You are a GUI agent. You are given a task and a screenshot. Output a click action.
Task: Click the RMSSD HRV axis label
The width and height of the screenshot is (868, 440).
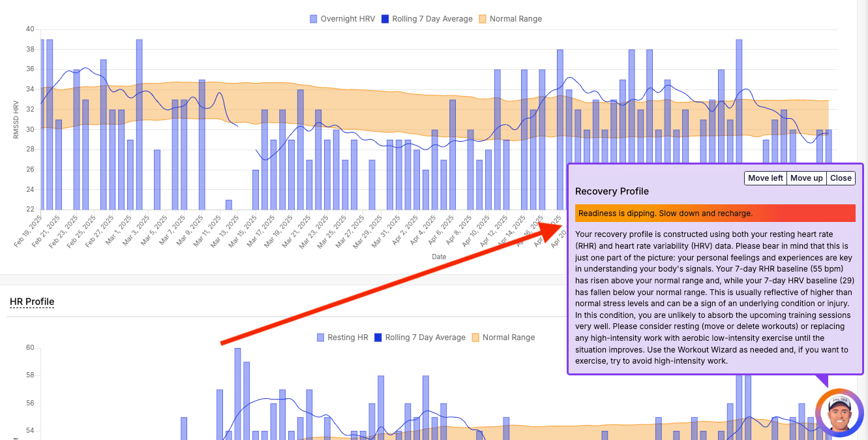pos(16,119)
